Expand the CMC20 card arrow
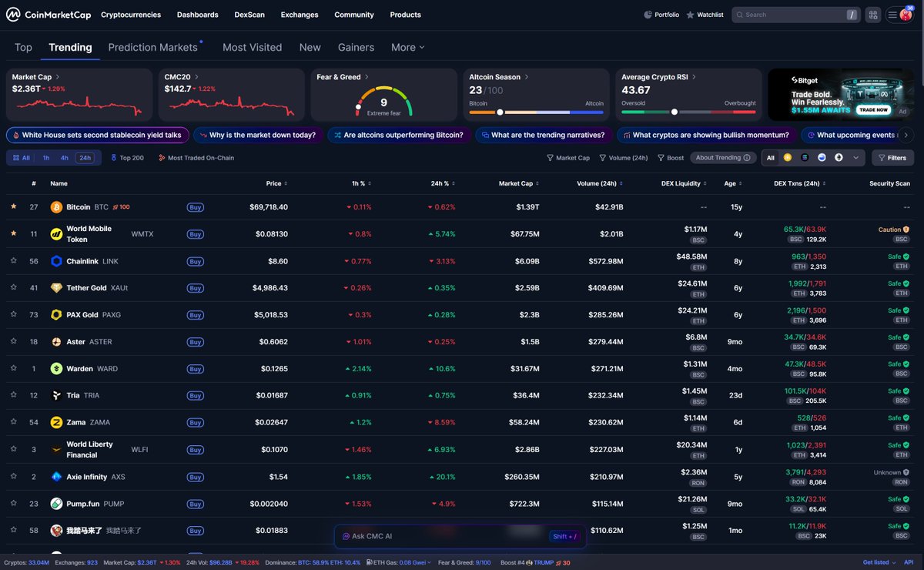Image resolution: width=924 pixels, height=570 pixels. pyautogui.click(x=197, y=77)
